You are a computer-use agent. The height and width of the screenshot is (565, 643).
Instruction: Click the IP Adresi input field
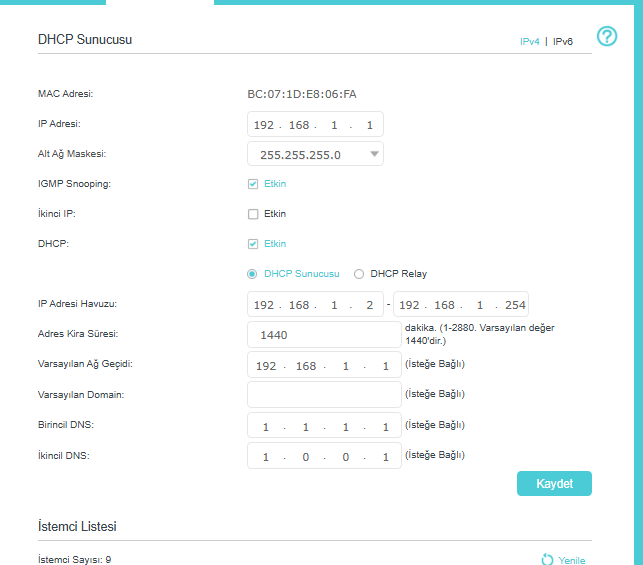click(315, 124)
